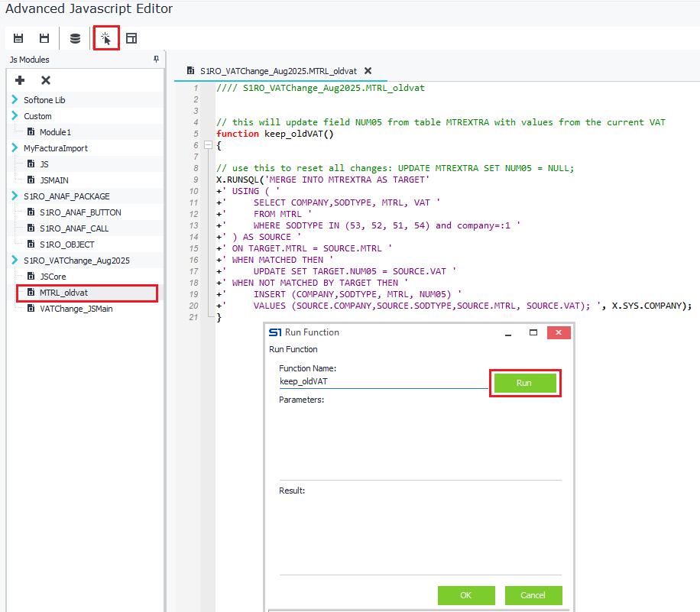Maximize the Run Function dialog
This screenshot has height=612, width=700.
pos(533,332)
